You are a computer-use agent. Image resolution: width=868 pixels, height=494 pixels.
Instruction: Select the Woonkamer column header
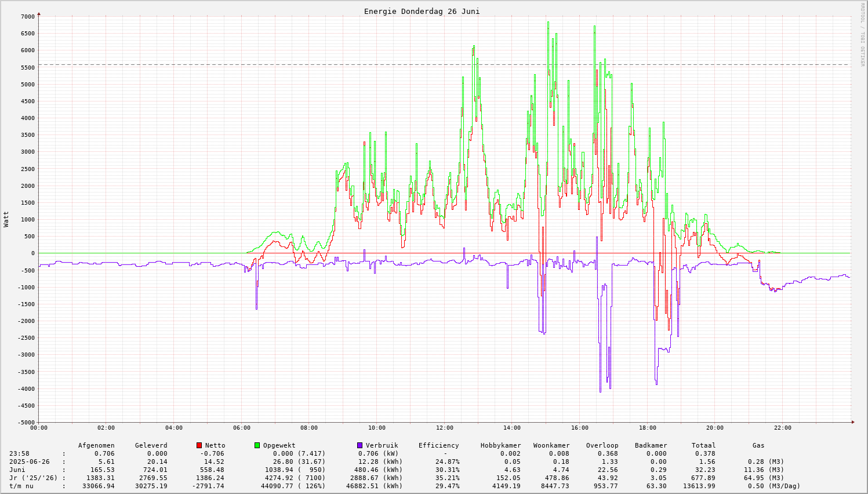point(551,445)
